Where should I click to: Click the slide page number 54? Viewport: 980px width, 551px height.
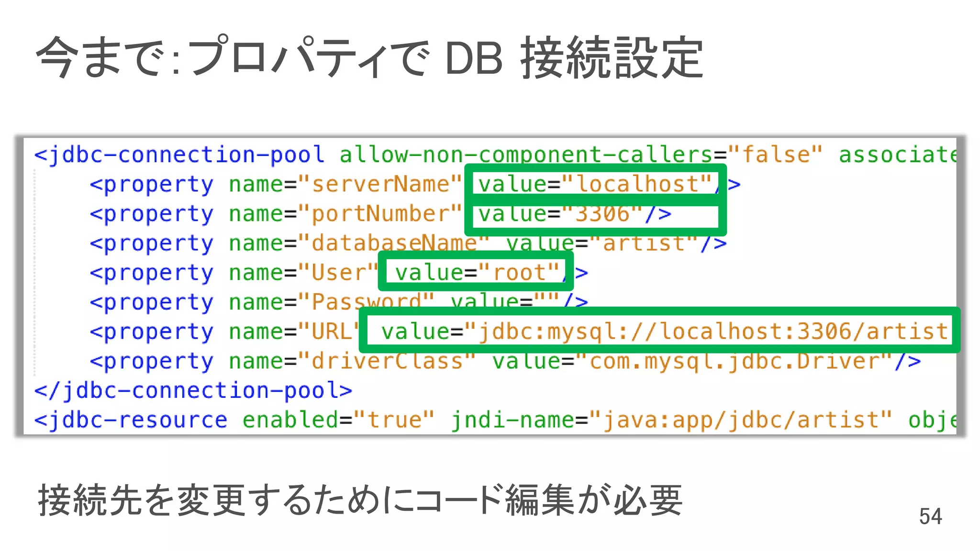(x=930, y=517)
